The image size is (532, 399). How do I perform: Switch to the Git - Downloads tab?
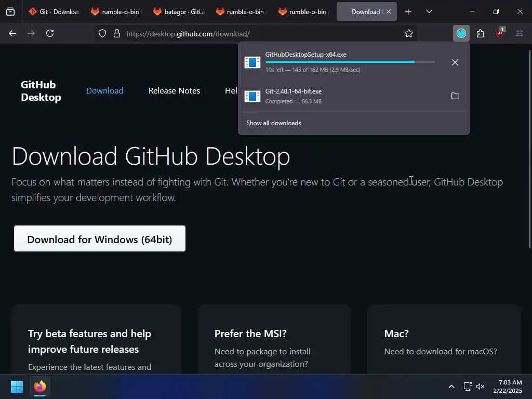tap(54, 12)
